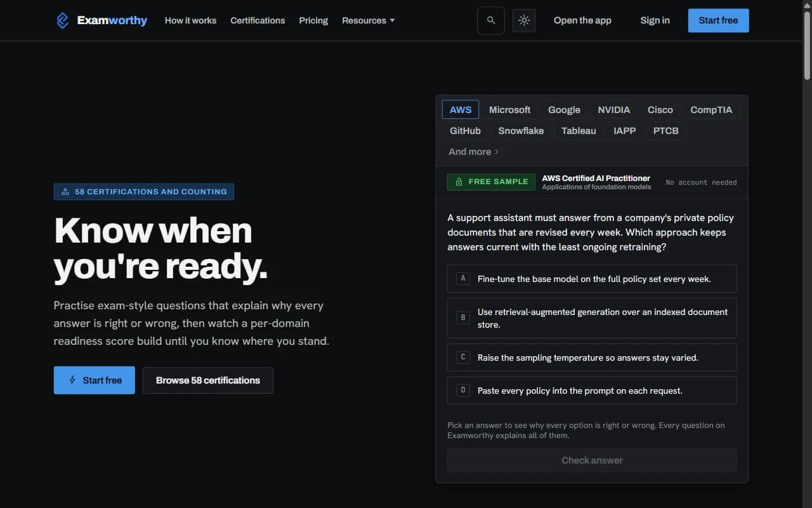Toggle light theme sun icon
812x508 pixels.
click(524, 20)
